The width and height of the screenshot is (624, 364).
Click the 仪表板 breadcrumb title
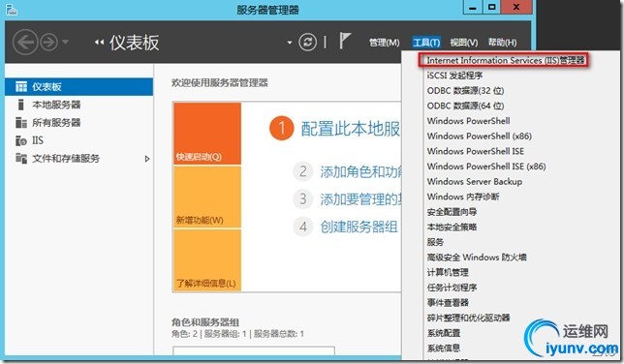click(134, 43)
